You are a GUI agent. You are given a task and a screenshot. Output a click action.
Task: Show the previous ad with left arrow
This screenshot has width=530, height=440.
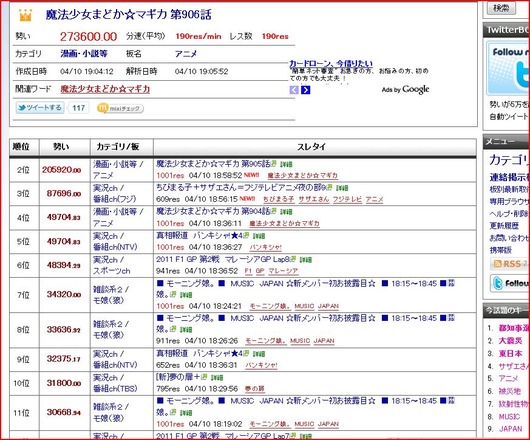pos(294,90)
